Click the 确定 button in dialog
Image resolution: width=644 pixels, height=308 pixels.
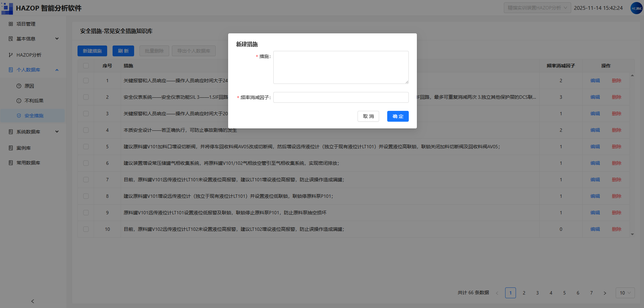tap(398, 116)
